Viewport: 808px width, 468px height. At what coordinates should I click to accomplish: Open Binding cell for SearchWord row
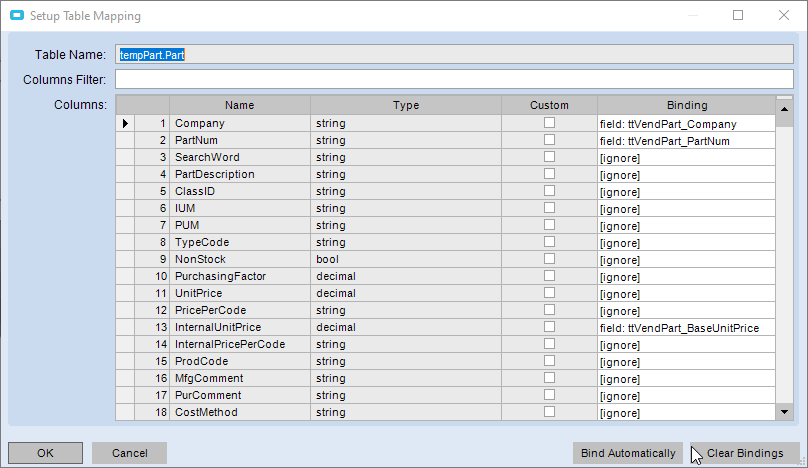click(686, 158)
